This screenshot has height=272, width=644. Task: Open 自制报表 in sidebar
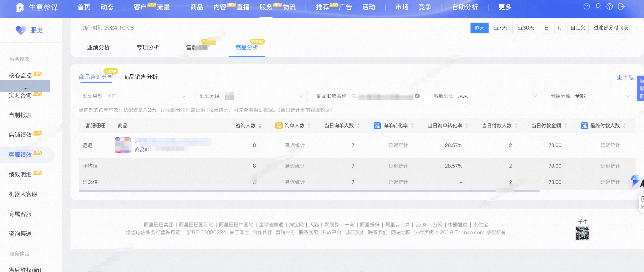pos(20,115)
